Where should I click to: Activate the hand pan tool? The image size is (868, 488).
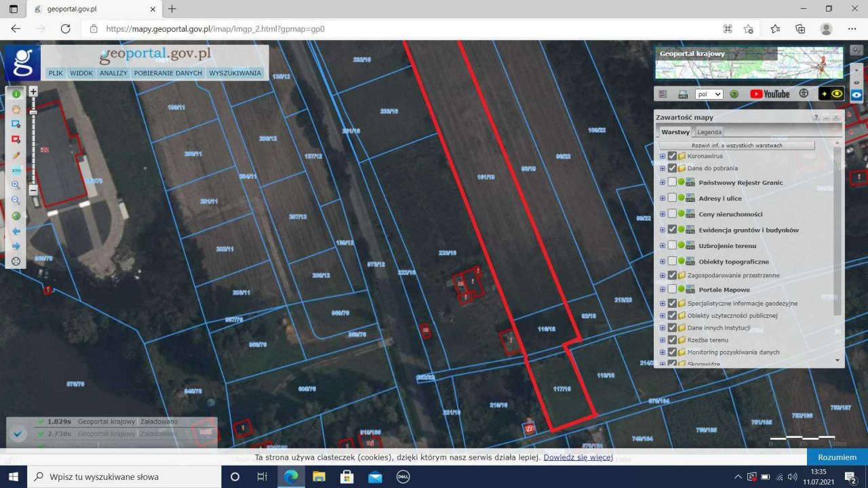tap(16, 109)
